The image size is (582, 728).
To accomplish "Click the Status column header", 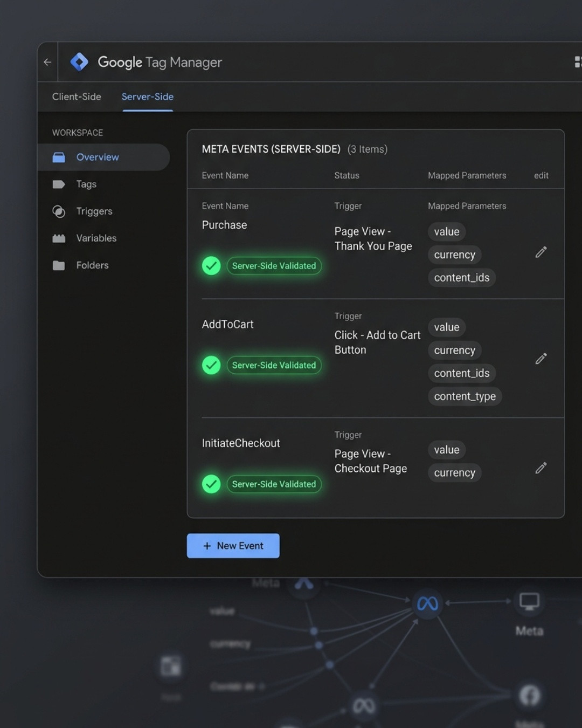I will (x=347, y=175).
